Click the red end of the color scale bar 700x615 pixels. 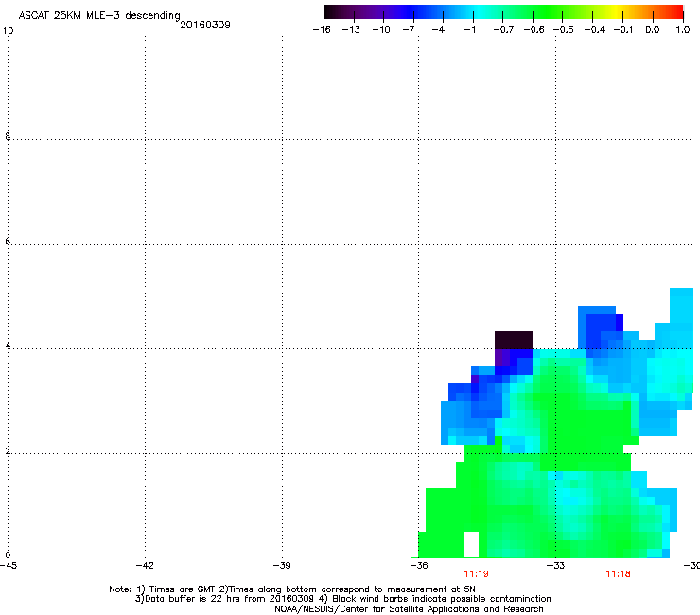coord(676,11)
